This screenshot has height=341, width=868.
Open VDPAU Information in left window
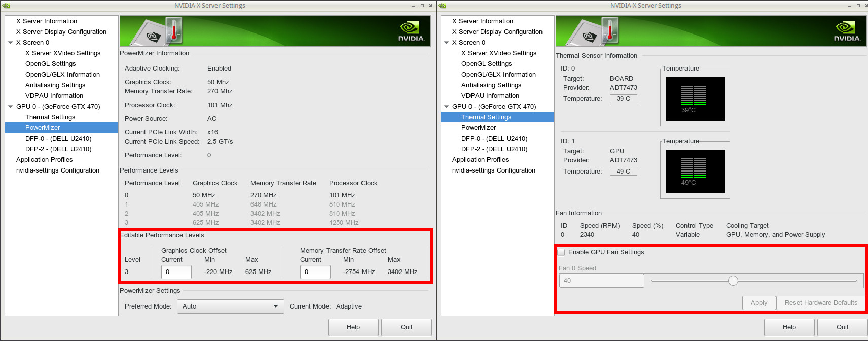(x=54, y=96)
